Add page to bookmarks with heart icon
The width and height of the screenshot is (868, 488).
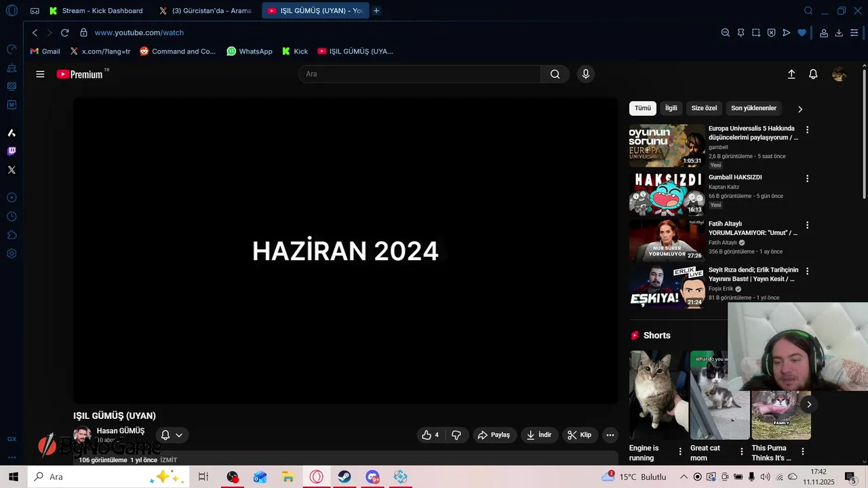[x=802, y=33]
